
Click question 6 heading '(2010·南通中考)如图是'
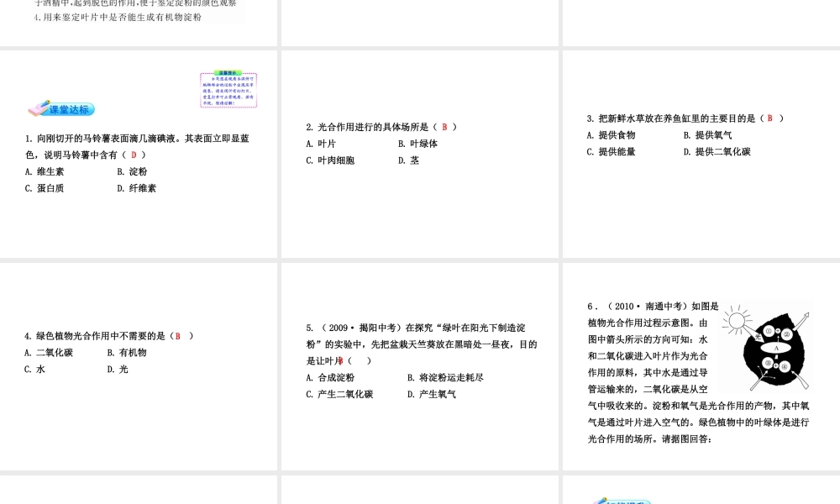(662, 307)
